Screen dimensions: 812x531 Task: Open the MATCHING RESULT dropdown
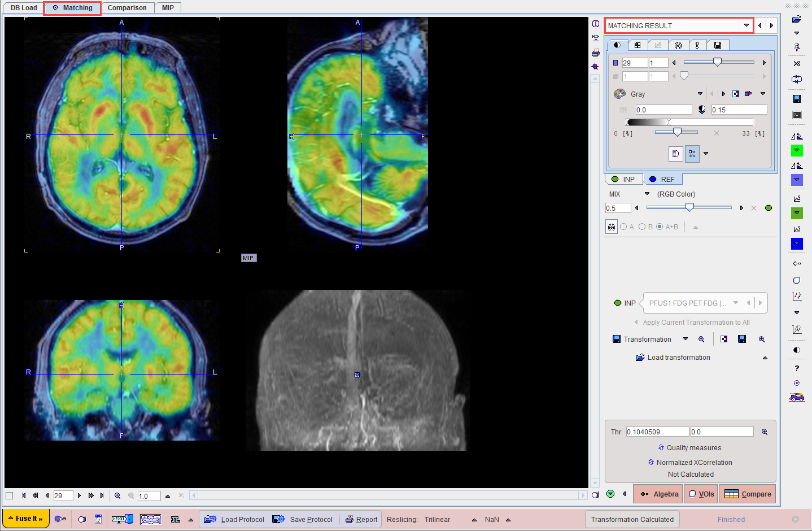pyautogui.click(x=746, y=25)
